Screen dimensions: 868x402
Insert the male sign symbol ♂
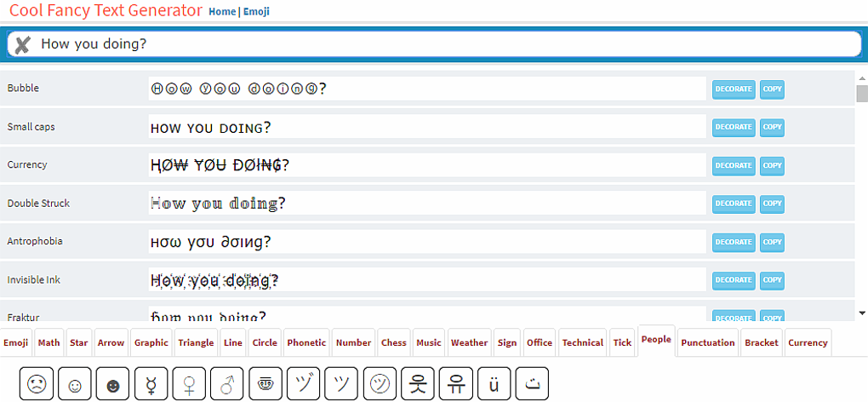tap(227, 384)
